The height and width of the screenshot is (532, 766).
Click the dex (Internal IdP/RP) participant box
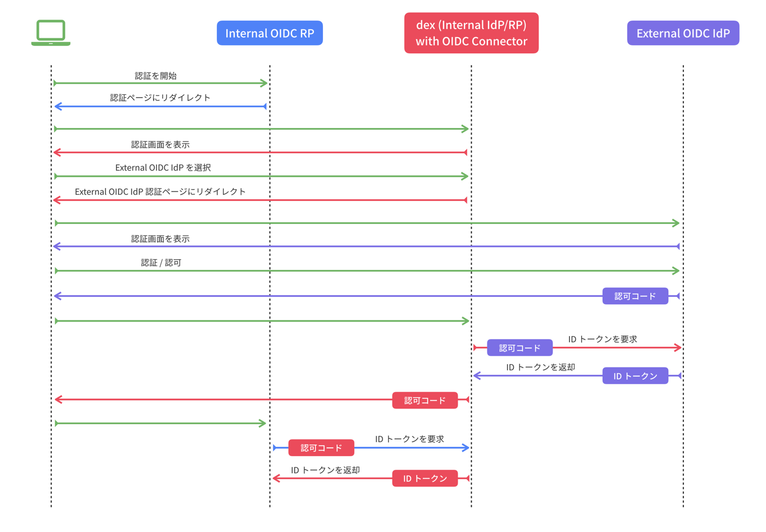click(471, 33)
